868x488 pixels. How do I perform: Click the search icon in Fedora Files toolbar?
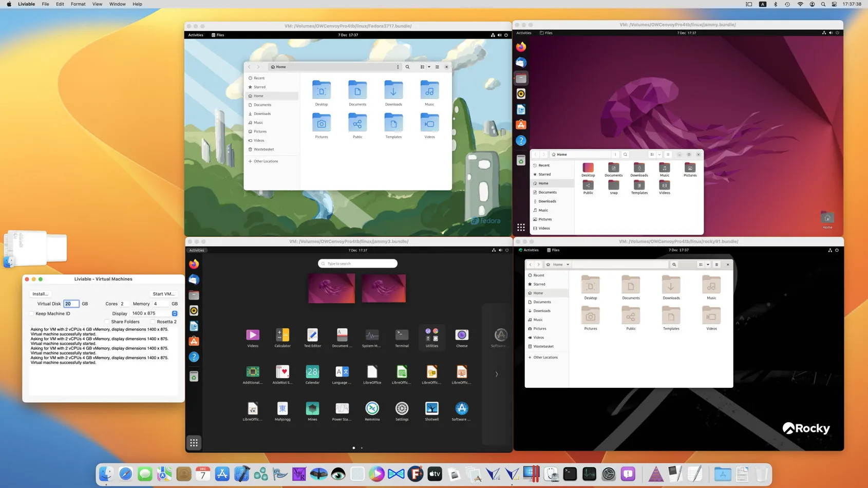pos(407,67)
